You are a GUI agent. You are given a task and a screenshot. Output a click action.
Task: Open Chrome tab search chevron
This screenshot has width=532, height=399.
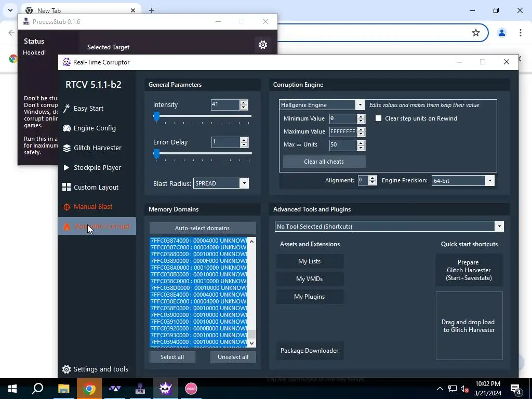pyautogui.click(x=10, y=10)
